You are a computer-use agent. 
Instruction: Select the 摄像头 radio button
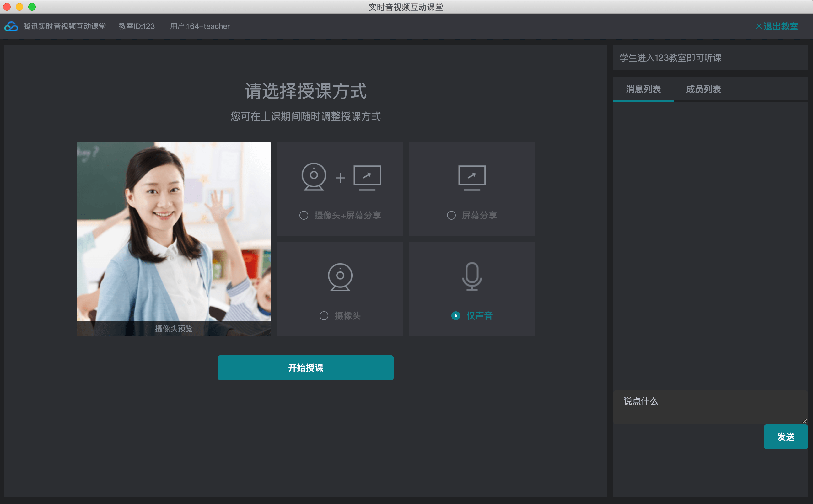[324, 316]
